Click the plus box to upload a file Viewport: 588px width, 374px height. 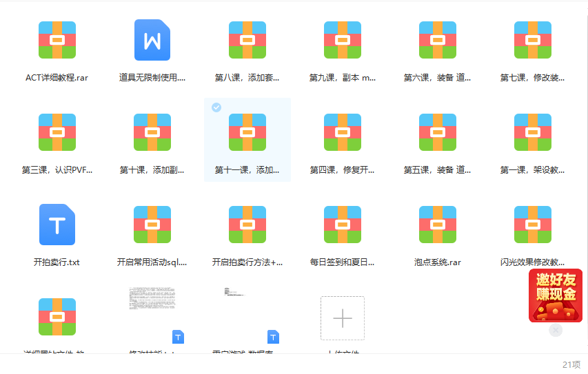(343, 318)
